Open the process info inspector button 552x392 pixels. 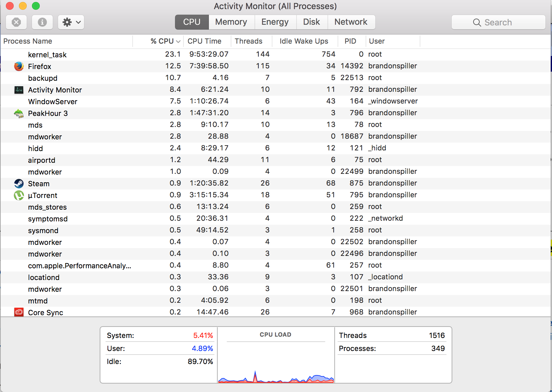(42, 22)
